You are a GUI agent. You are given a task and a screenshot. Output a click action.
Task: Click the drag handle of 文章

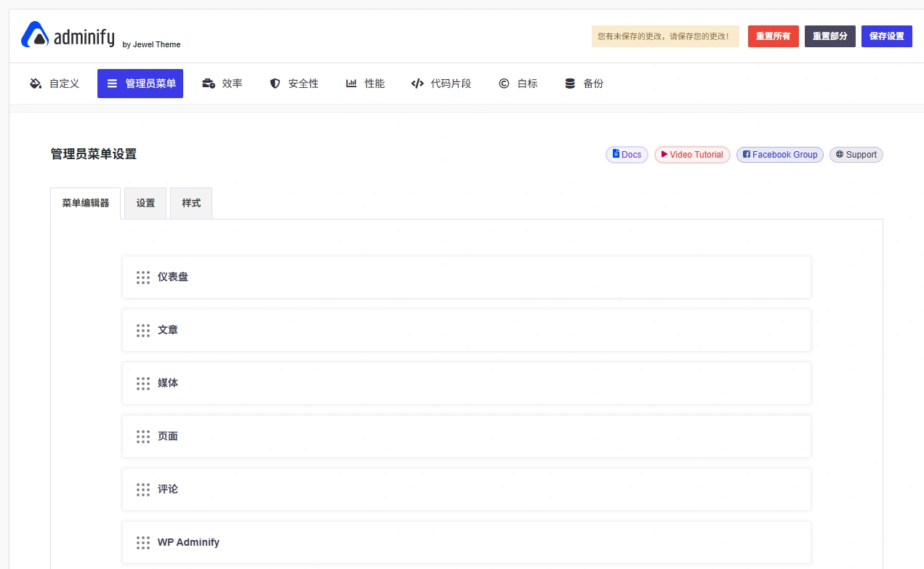click(143, 330)
